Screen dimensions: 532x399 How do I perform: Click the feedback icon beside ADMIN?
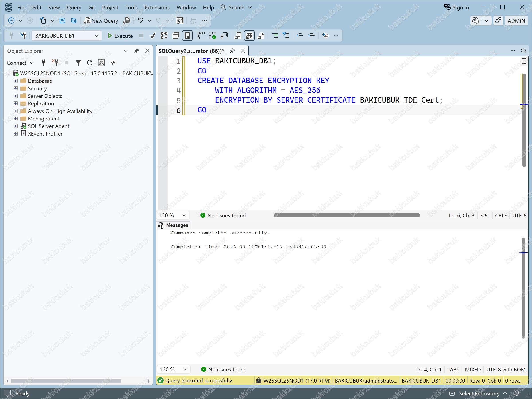[498, 20]
